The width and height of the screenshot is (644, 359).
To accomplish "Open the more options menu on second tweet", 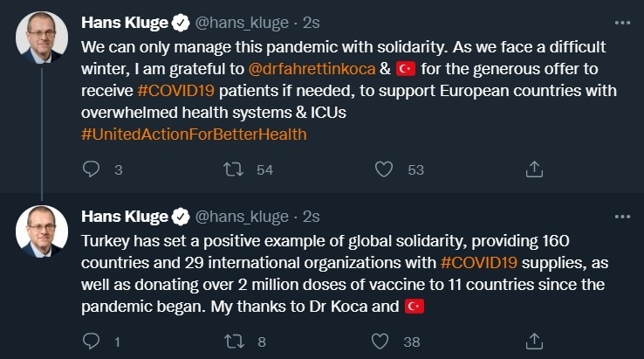I will (621, 216).
